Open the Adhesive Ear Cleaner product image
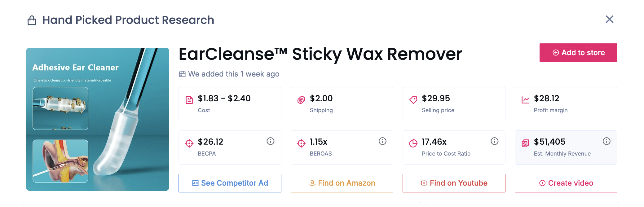644x207 pixels. point(97,119)
